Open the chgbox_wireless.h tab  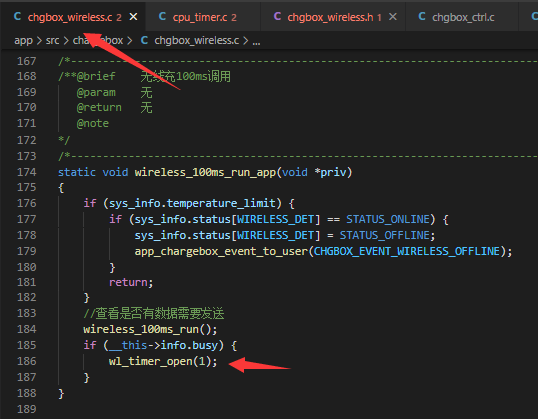(334, 17)
